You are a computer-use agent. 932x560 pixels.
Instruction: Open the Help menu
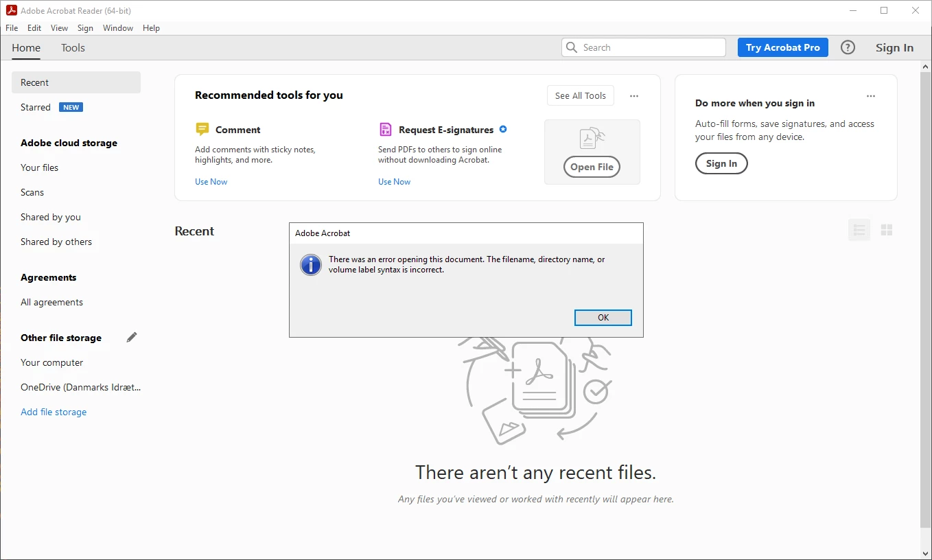[x=151, y=28]
